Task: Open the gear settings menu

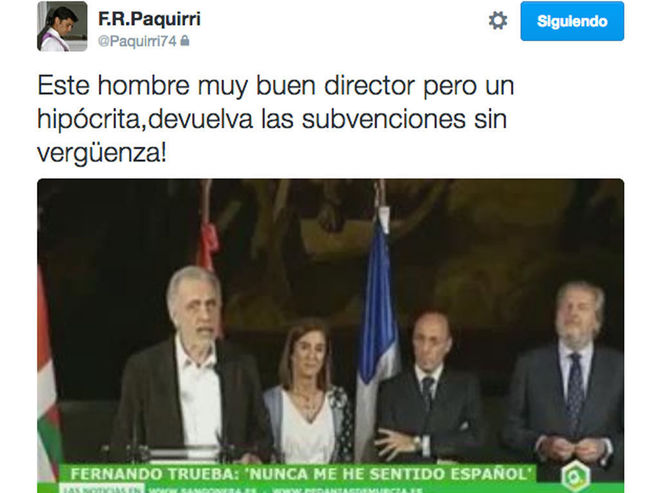Action: coord(498,21)
